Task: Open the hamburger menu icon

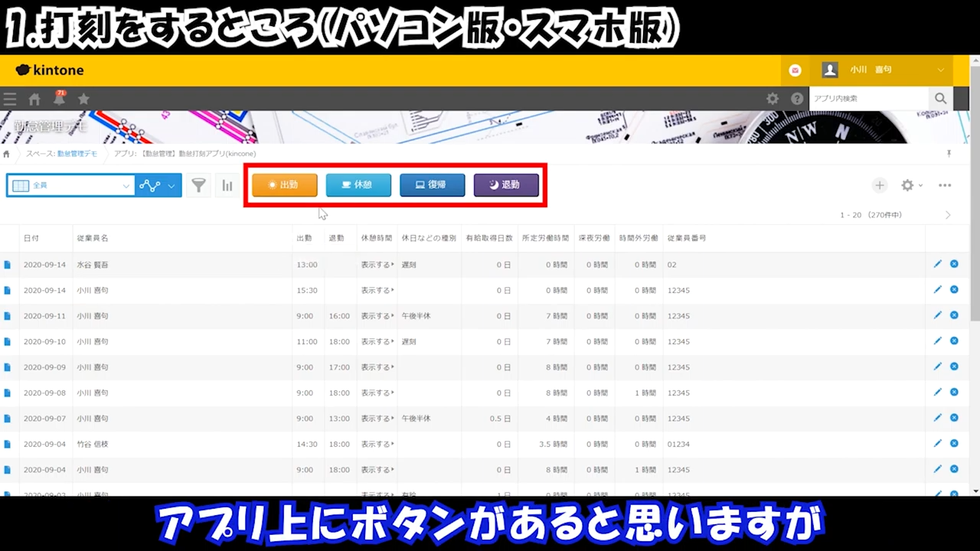Action: 10,99
